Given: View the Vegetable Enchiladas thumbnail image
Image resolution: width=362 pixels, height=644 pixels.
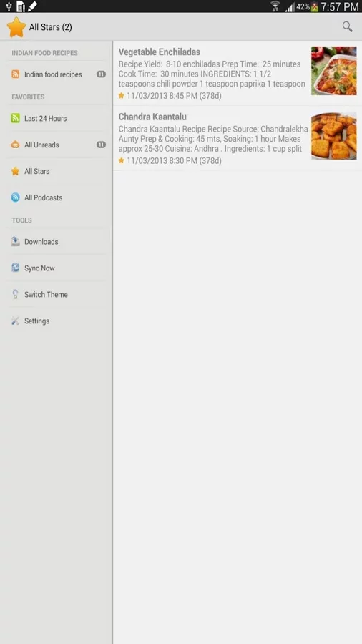Looking at the screenshot, I should (333, 71).
